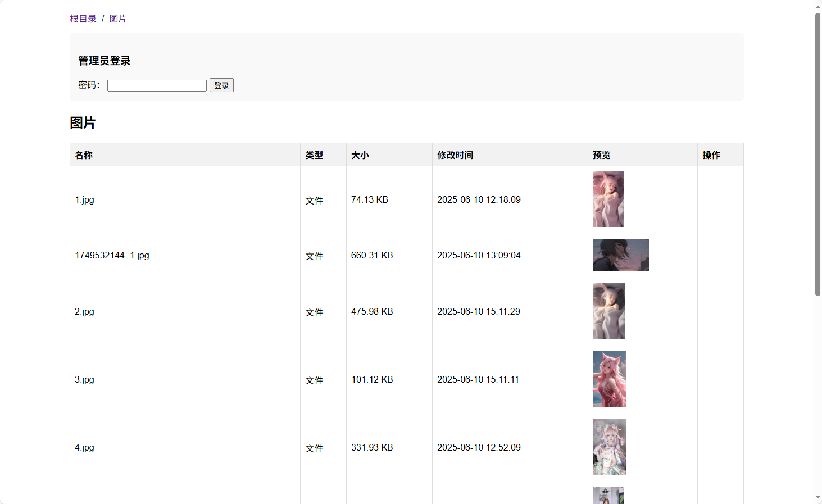The height and width of the screenshot is (504, 822).
Task: Click the 管理员登录 heading
Action: pos(105,61)
